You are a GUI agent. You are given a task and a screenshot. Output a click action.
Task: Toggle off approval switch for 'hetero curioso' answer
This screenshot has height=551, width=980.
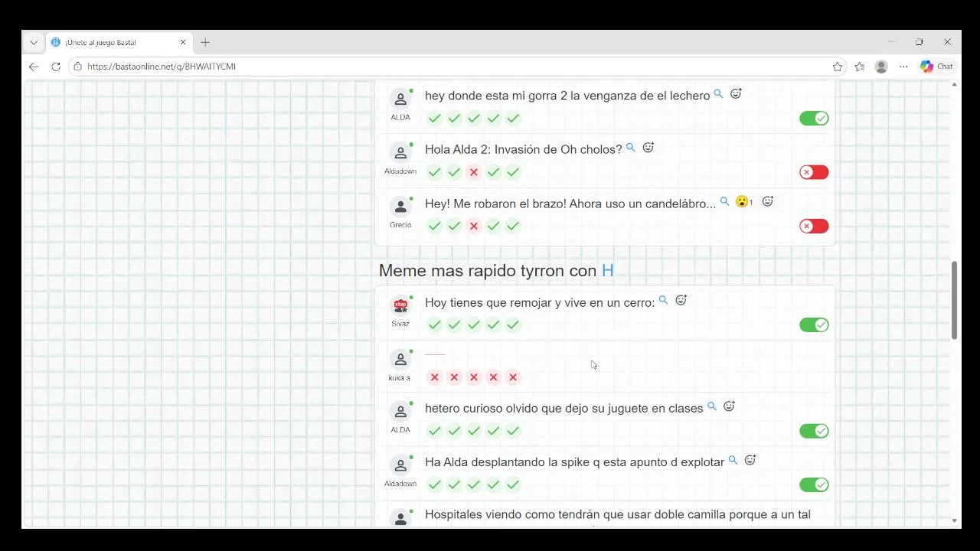point(814,431)
